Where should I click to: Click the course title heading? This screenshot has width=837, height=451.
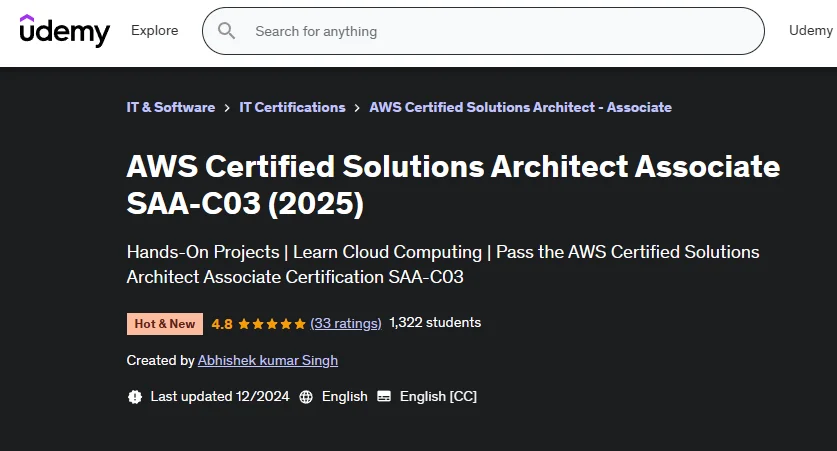[453, 185]
